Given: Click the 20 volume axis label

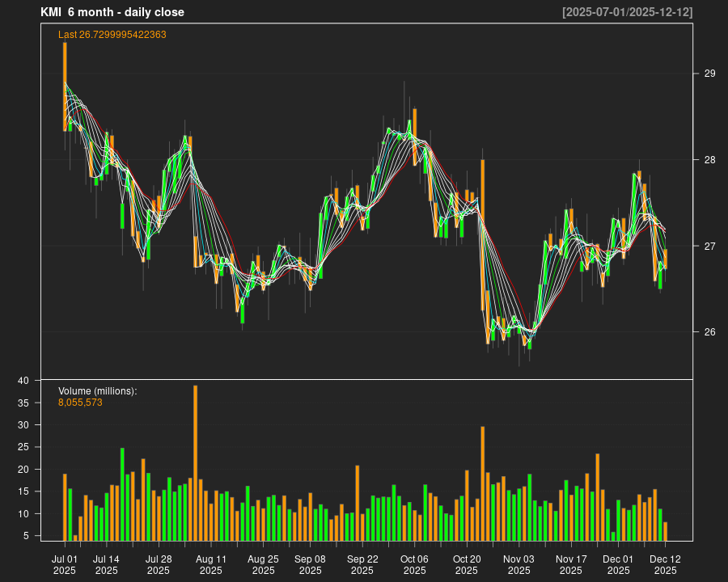Looking at the screenshot, I should click(23, 470).
